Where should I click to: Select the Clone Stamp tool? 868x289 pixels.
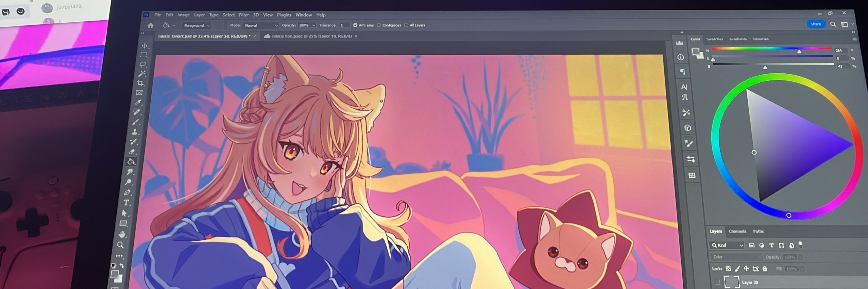[135, 131]
